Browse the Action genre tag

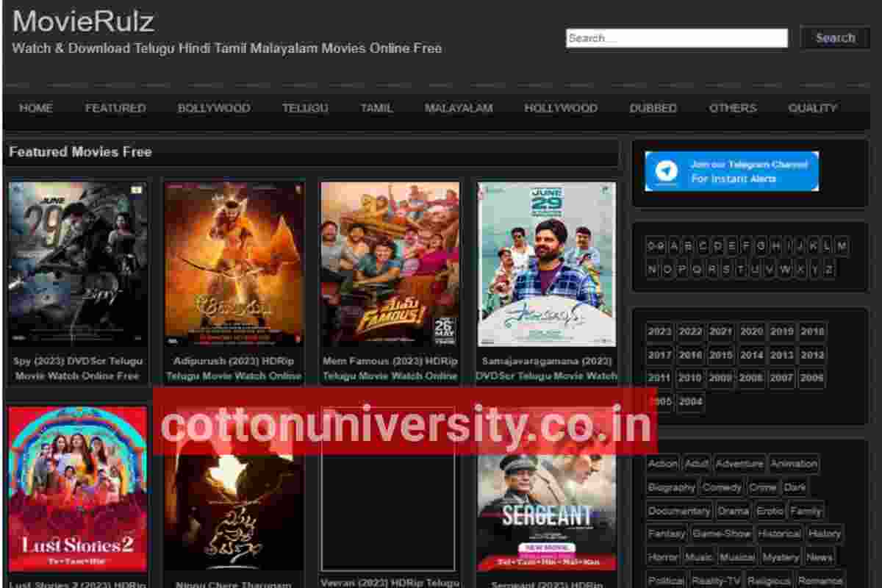[663, 464]
